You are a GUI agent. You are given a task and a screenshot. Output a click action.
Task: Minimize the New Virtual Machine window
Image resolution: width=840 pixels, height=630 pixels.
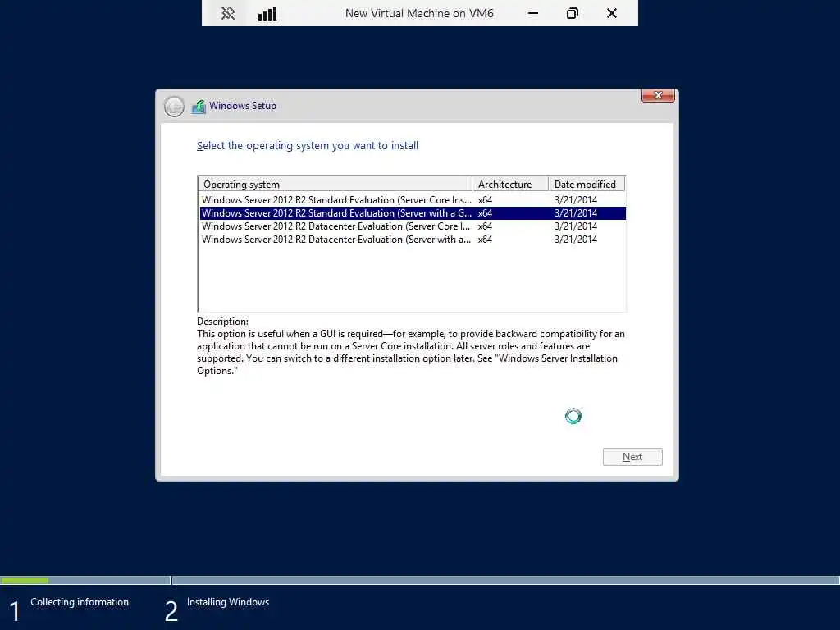[x=533, y=13]
